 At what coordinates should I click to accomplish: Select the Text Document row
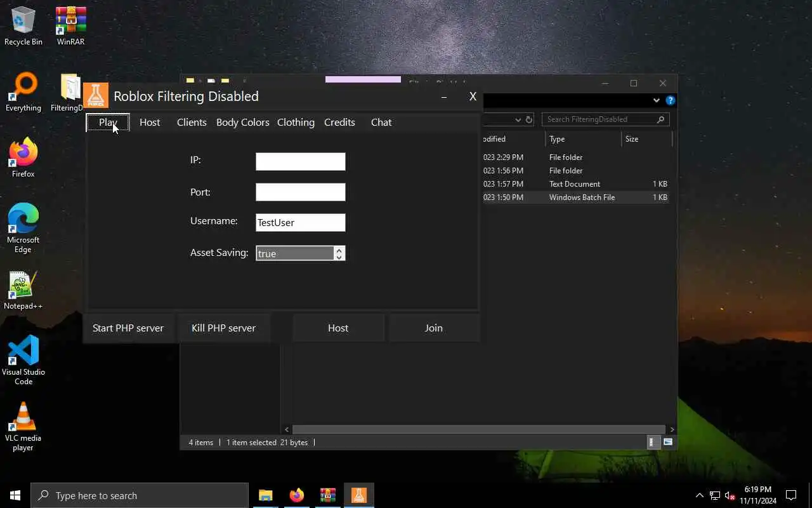[x=576, y=184]
